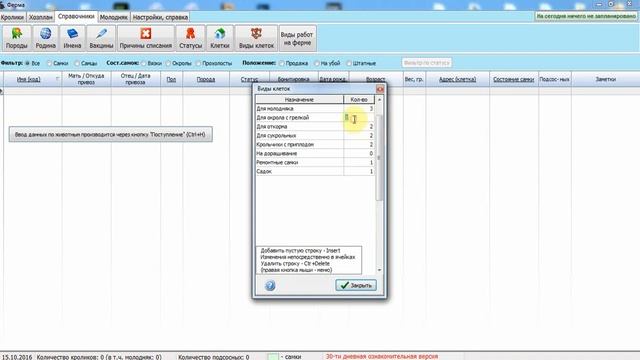640x360 pixels.
Task: Select the На доращивание row
Action: [315, 153]
